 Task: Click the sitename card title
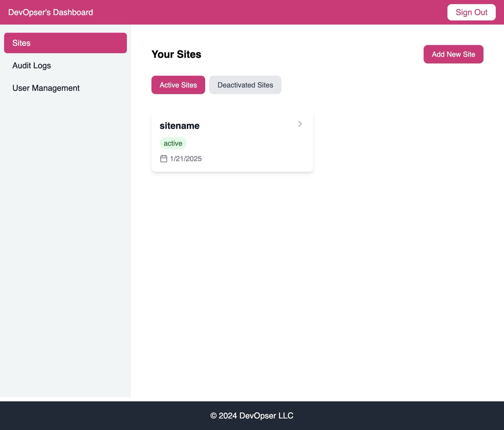(x=180, y=126)
